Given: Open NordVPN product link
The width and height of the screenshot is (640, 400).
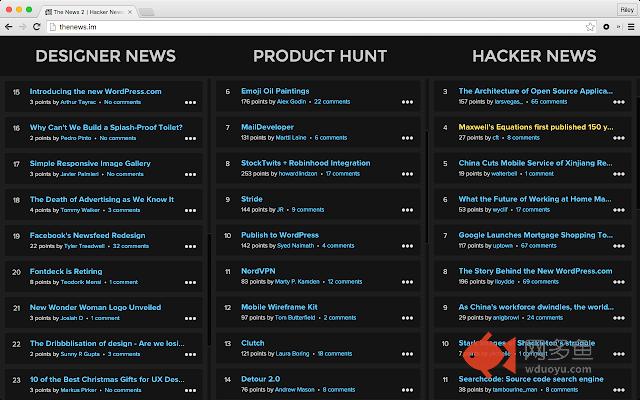Looking at the screenshot, I should tap(258, 271).
